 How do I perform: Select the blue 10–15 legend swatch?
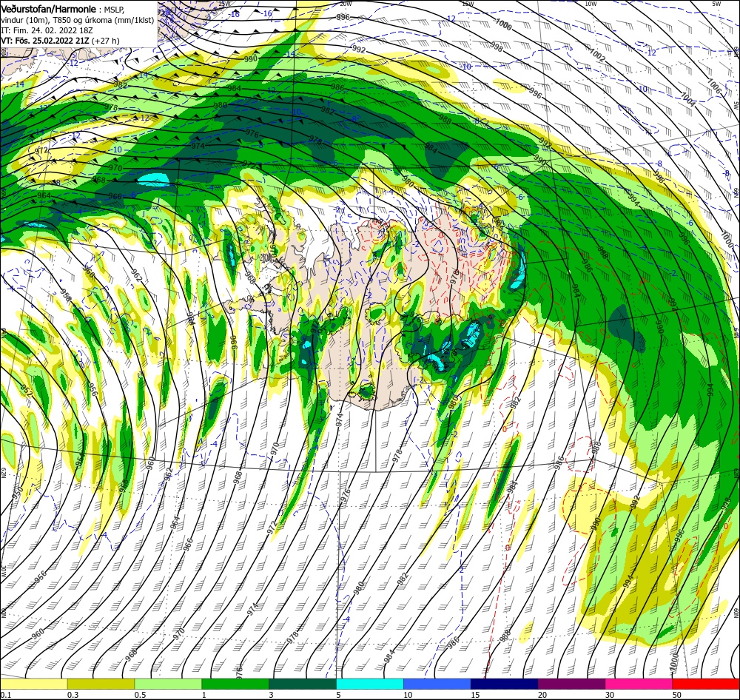tap(437, 684)
